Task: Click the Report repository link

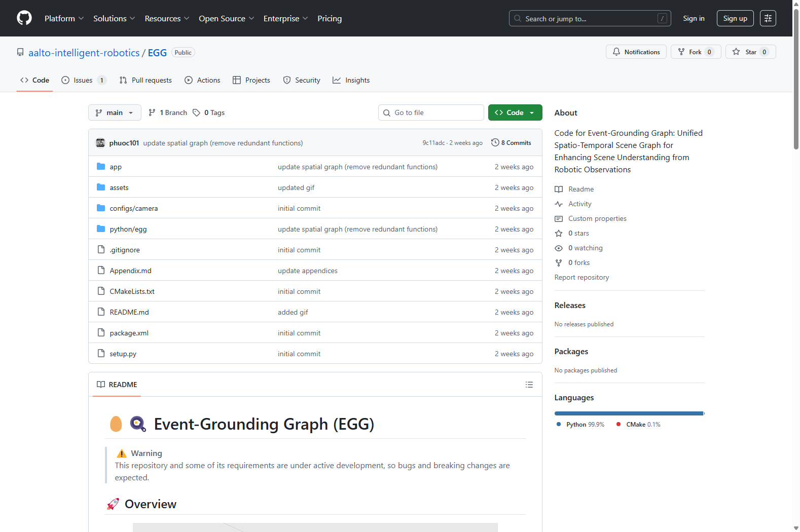Action: [x=581, y=277]
